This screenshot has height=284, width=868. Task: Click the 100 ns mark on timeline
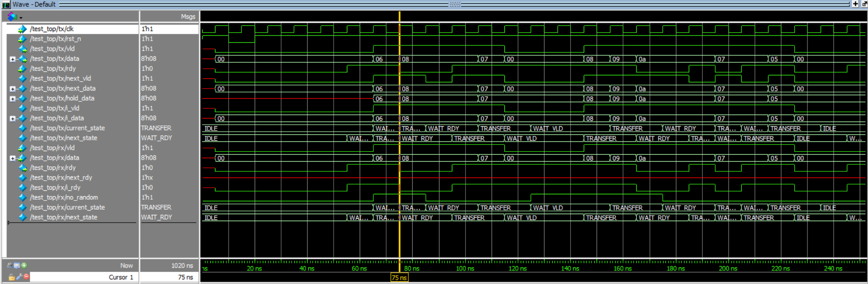[x=465, y=268]
